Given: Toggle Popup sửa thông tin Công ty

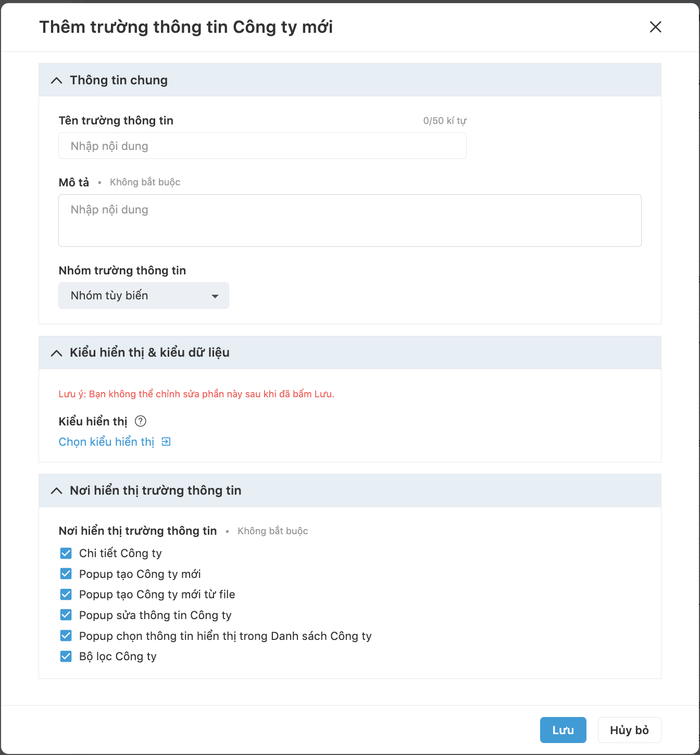Looking at the screenshot, I should coord(66,615).
